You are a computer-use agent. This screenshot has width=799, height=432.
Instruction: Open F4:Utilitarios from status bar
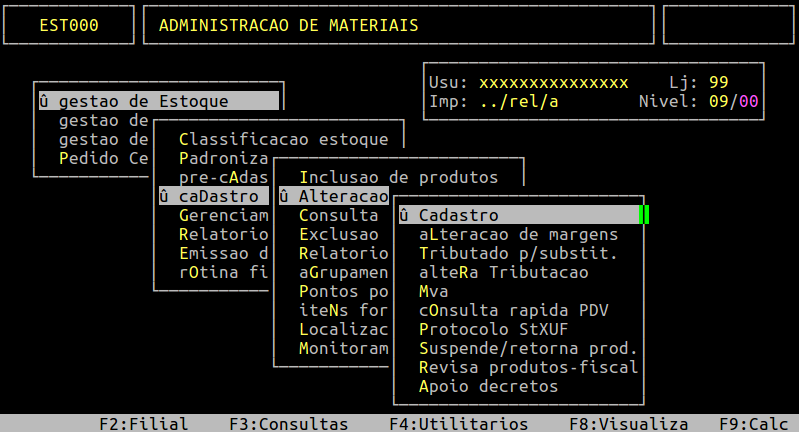click(x=458, y=424)
